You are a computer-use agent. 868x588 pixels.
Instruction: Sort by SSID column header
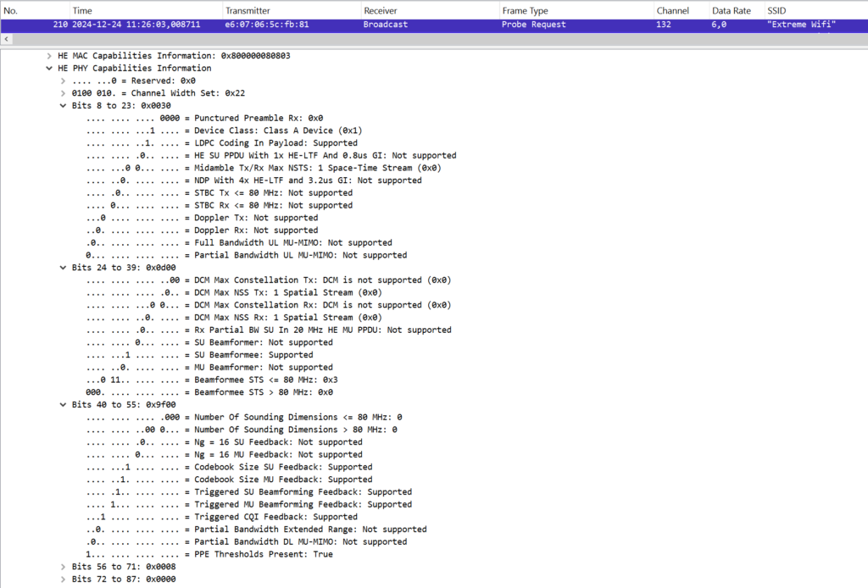(816, 10)
